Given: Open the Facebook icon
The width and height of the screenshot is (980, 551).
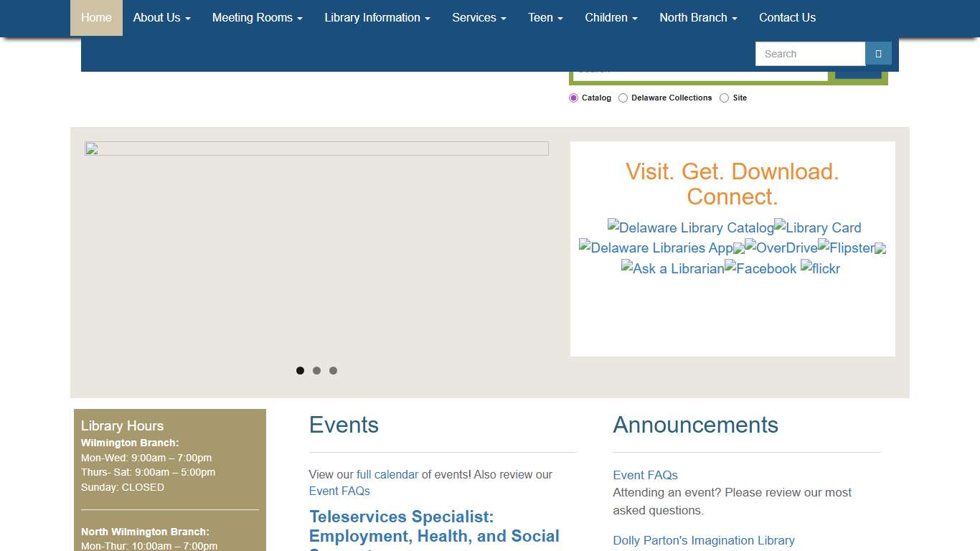Looking at the screenshot, I should (760, 268).
